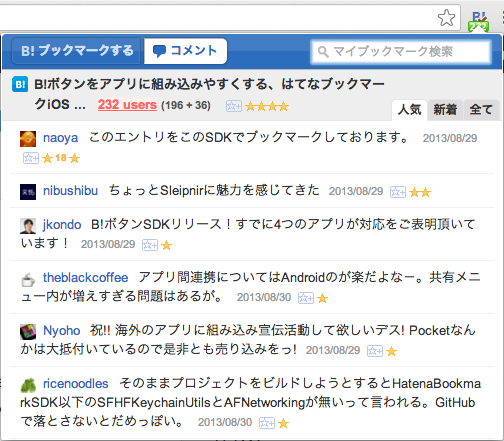Click ricenoodles' green avatar
This screenshot has height=441, width=504.
coord(28,385)
